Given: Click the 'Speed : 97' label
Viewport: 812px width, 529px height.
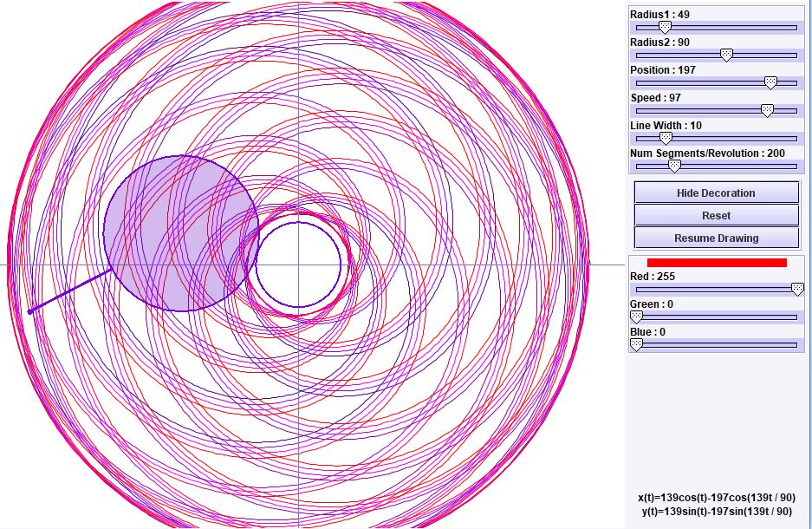Looking at the screenshot, I should coord(656,98).
